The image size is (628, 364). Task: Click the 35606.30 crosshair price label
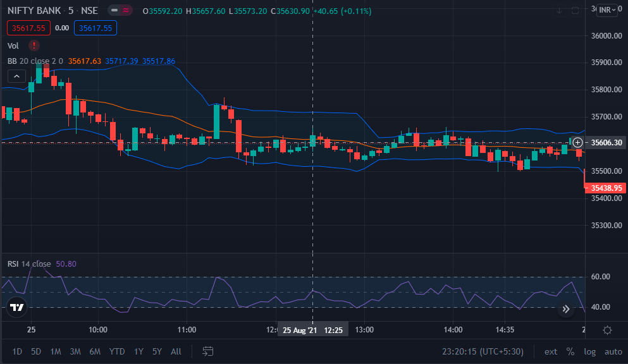(606, 142)
